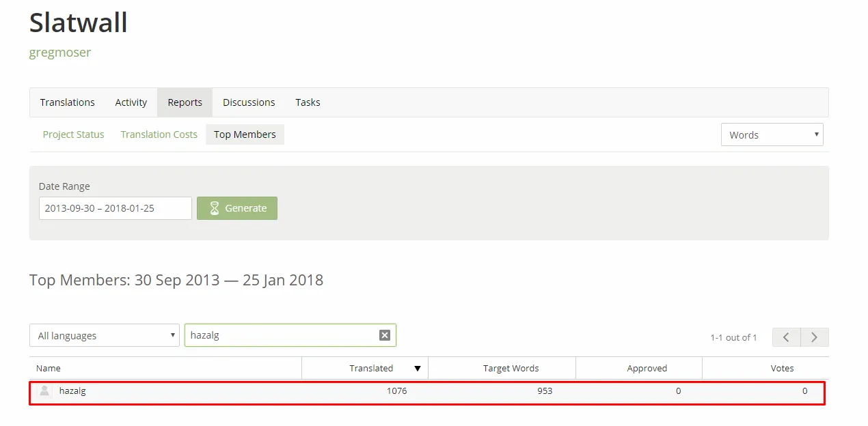Image resolution: width=868 pixels, height=426 pixels.
Task: Go to previous page arrow
Action: point(787,337)
